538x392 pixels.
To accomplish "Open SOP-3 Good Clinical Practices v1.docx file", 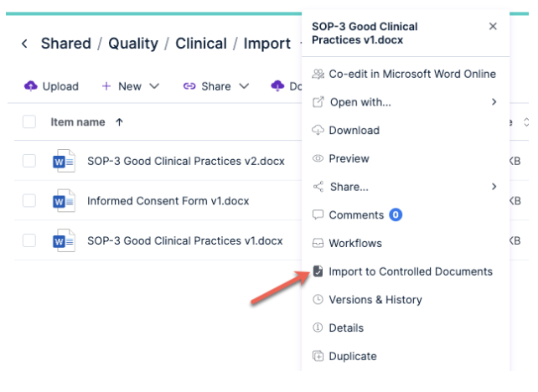I will pyautogui.click(x=184, y=241).
